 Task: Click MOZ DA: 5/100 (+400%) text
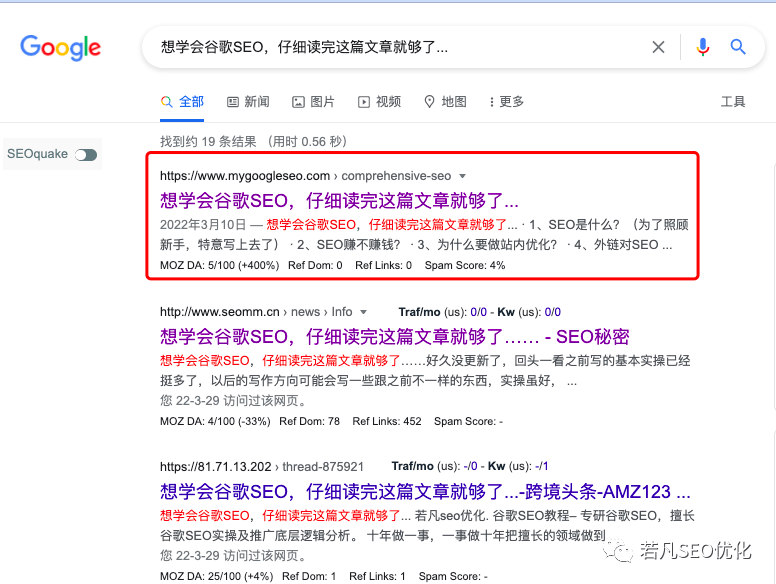(x=220, y=266)
